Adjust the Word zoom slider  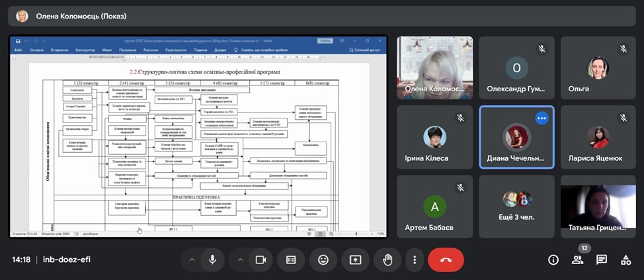[x=356, y=234]
